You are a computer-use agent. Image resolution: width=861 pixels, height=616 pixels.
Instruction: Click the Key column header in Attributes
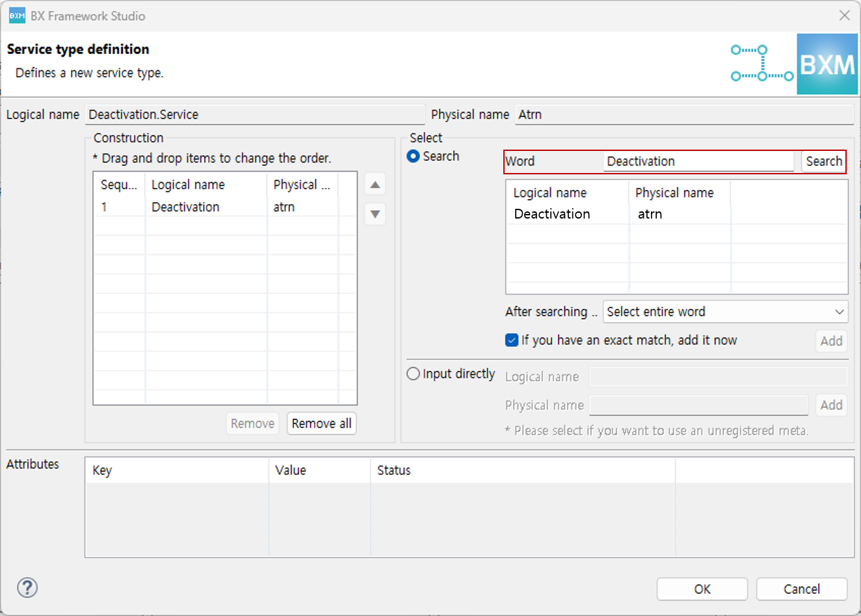click(103, 470)
